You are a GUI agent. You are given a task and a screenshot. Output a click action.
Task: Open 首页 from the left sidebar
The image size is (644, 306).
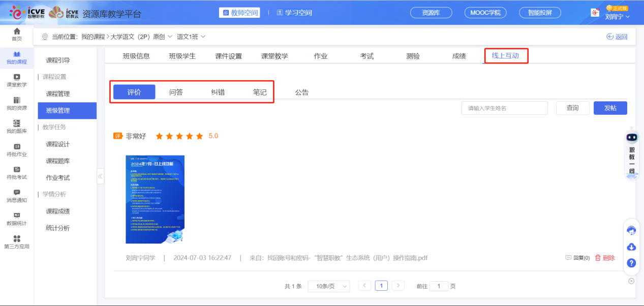[17, 34]
